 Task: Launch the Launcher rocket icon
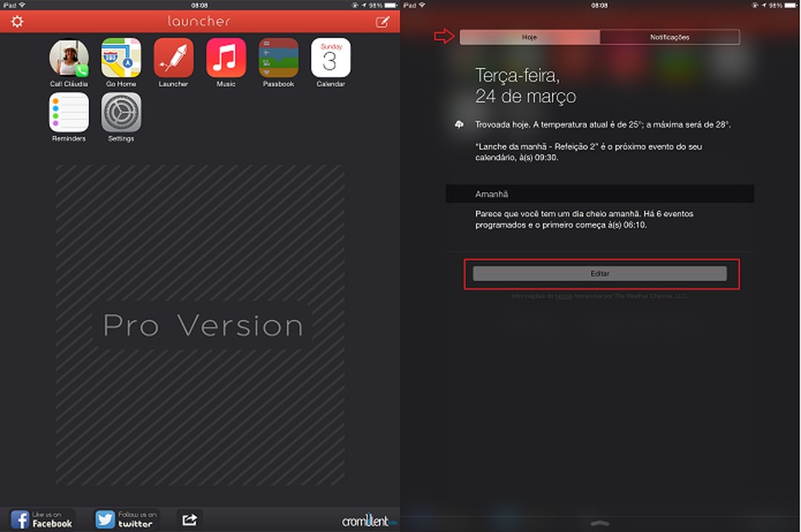(x=173, y=59)
